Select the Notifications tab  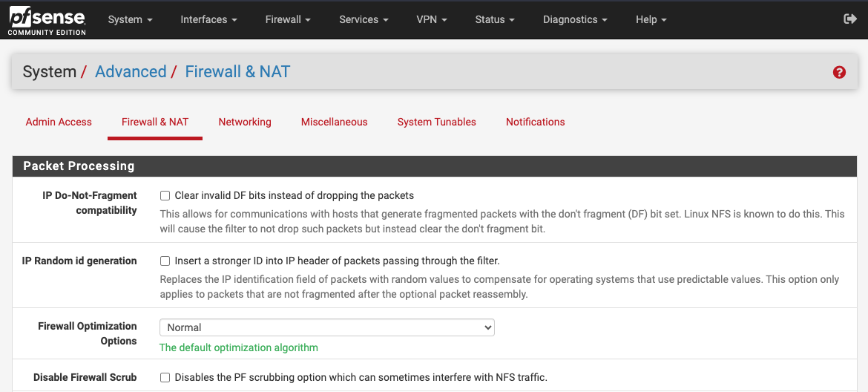point(535,122)
